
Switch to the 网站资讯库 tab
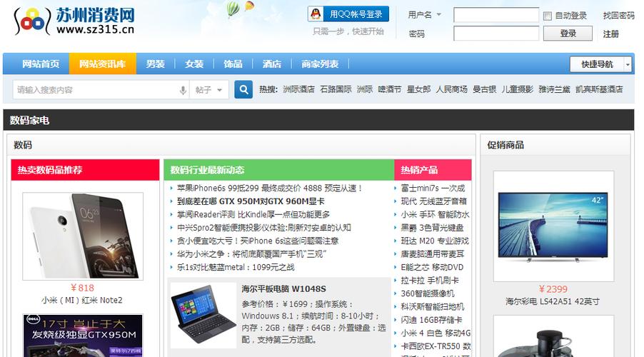(x=103, y=64)
